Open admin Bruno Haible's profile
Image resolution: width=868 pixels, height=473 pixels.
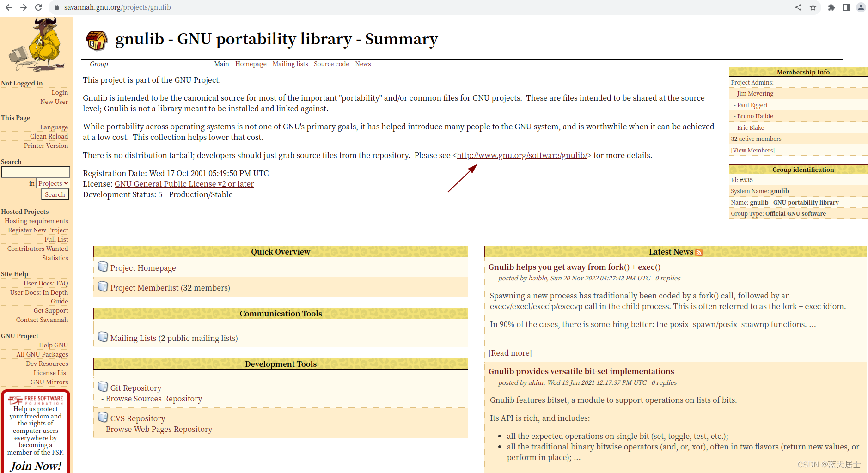pos(755,116)
